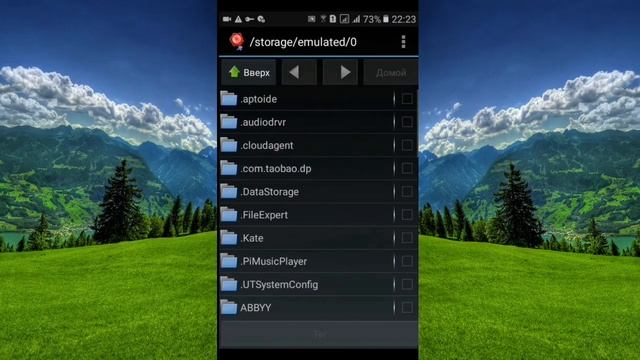Check the .DataStorage checkbox
Screen dimensions: 640x360
407,191
